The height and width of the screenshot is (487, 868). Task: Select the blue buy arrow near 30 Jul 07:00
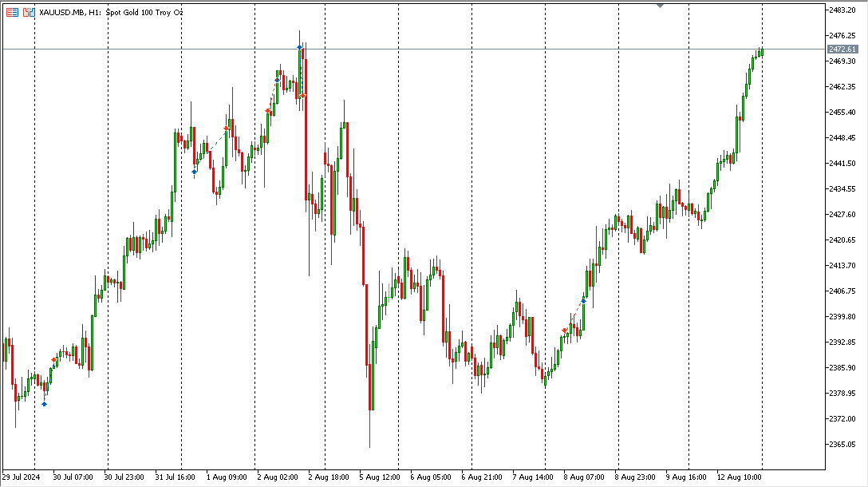coord(45,404)
